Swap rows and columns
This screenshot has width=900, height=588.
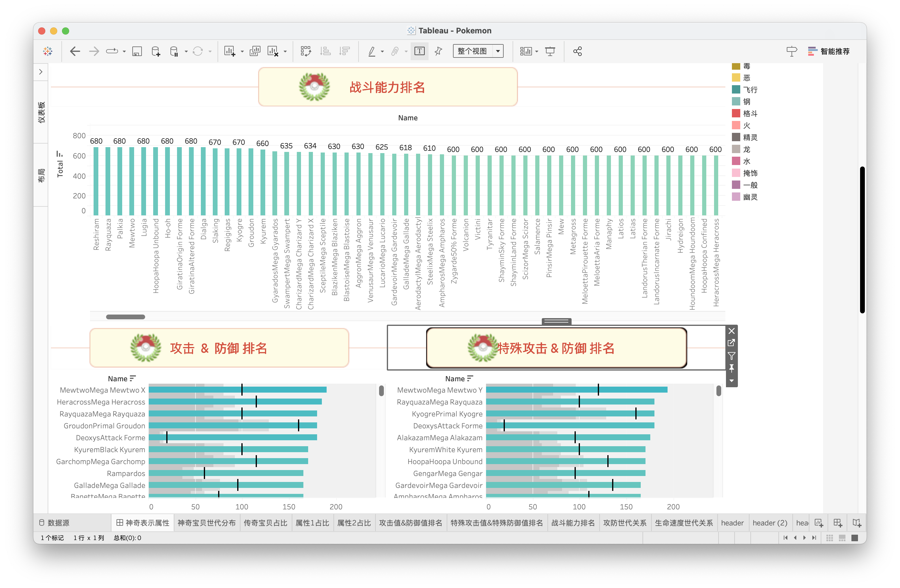305,51
